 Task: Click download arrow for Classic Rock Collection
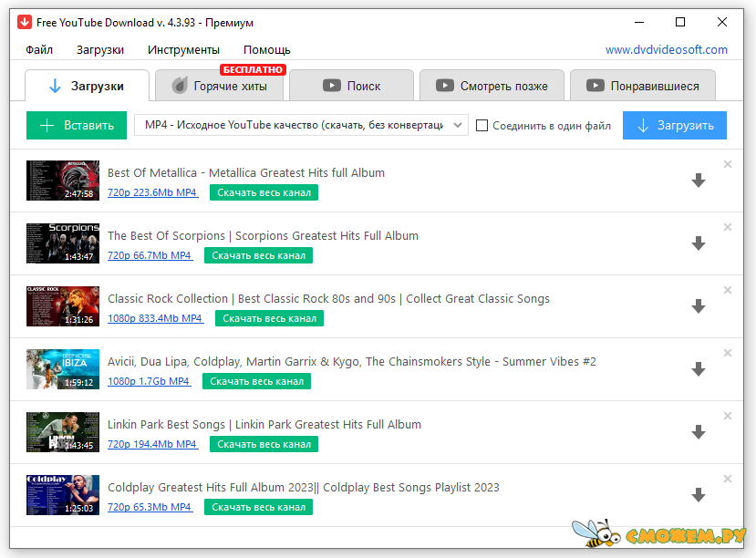[699, 306]
